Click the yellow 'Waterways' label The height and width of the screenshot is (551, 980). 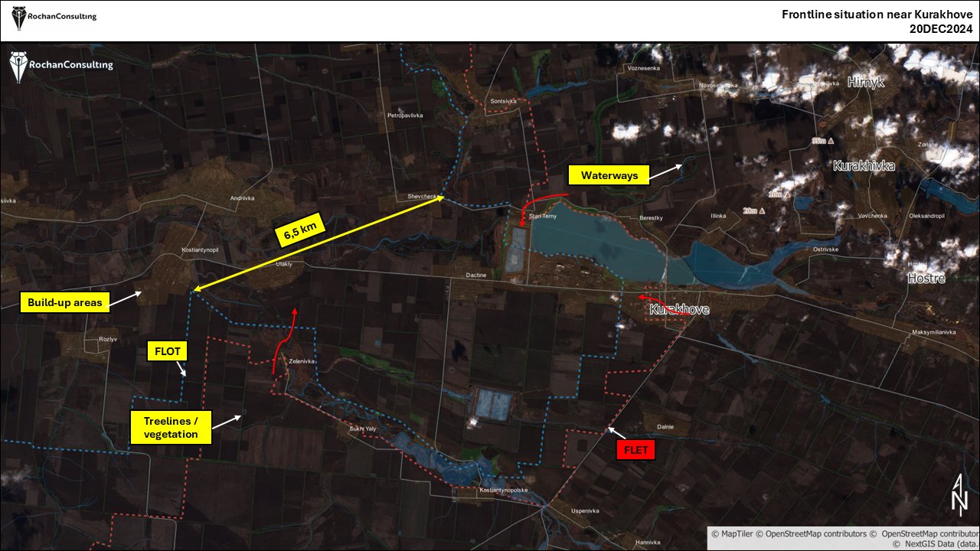pos(609,175)
